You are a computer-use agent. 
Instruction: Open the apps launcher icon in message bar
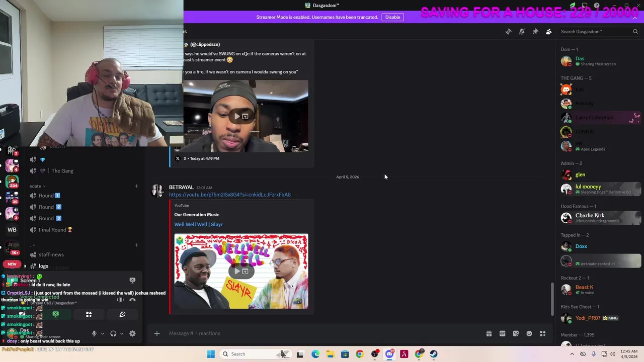[543, 333]
